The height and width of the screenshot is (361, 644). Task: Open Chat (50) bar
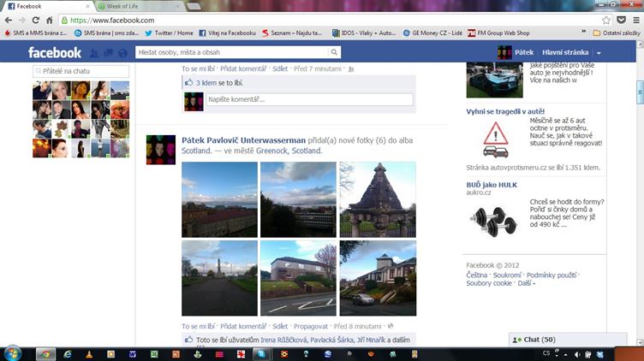pyautogui.click(x=568, y=340)
